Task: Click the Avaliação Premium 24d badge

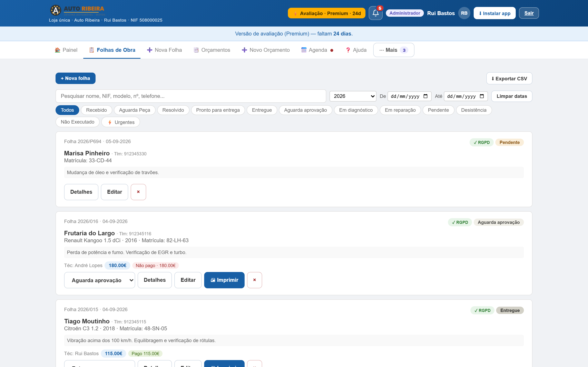Action: pyautogui.click(x=326, y=13)
